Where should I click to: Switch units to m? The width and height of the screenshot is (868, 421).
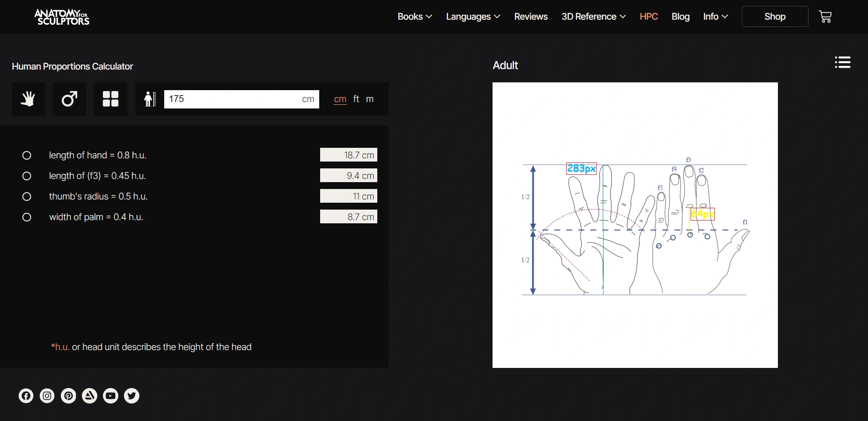coord(370,99)
